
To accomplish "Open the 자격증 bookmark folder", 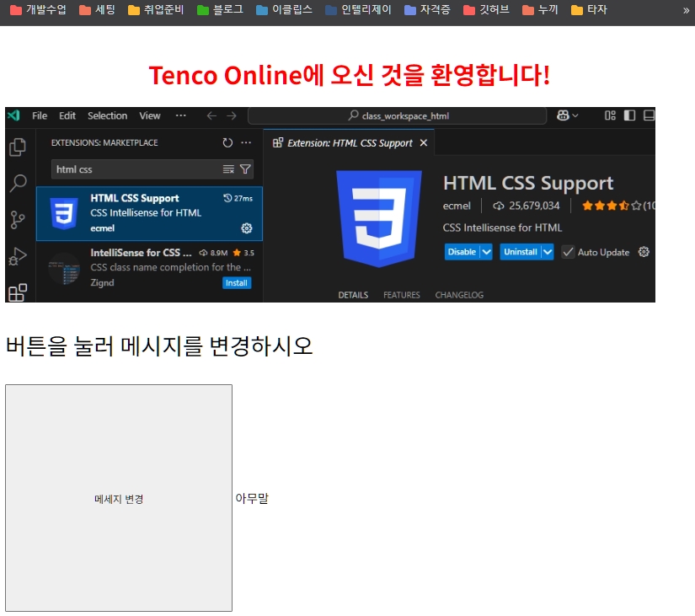I will click(428, 10).
